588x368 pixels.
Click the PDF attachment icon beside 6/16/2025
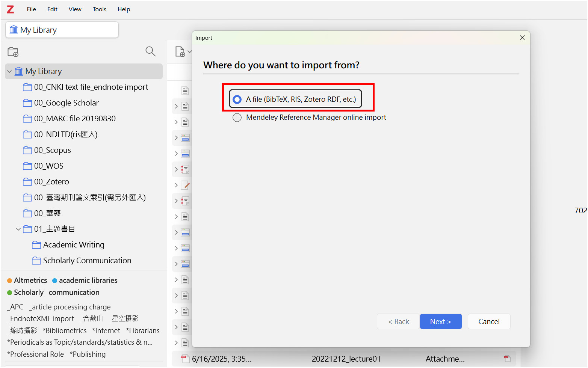[x=185, y=359]
